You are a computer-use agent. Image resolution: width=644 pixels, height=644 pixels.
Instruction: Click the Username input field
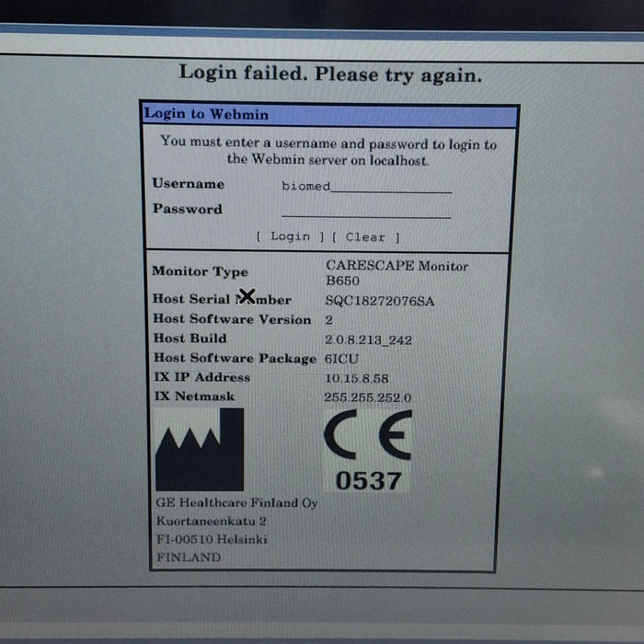(x=366, y=186)
